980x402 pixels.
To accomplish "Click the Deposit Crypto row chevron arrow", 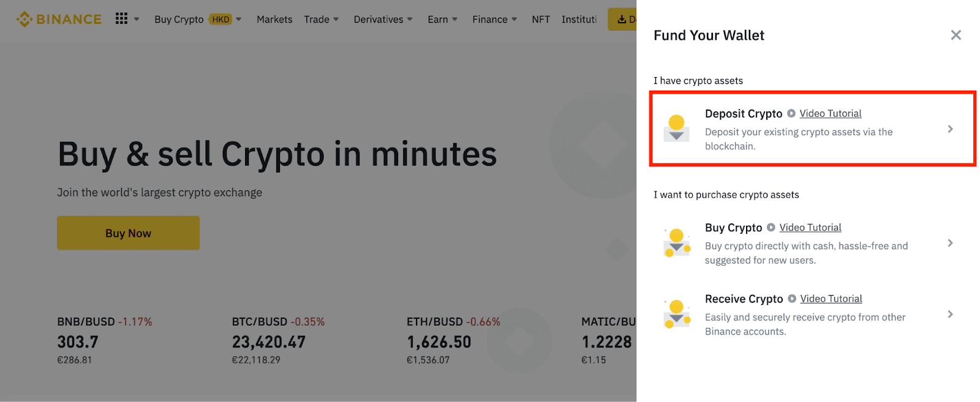I will pyautogui.click(x=950, y=129).
